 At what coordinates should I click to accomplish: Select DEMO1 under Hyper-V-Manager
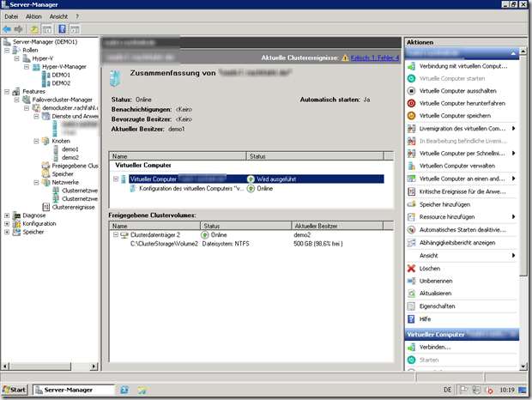coord(61,75)
